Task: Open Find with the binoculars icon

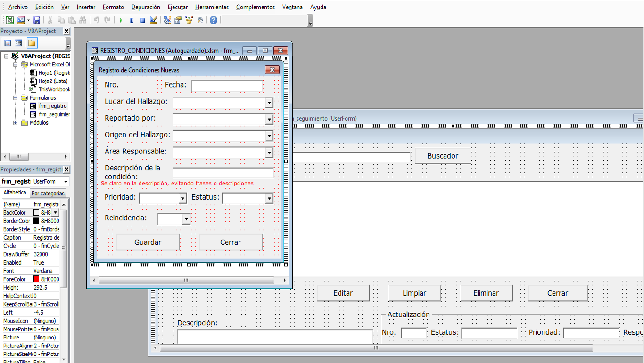Action: click(83, 20)
